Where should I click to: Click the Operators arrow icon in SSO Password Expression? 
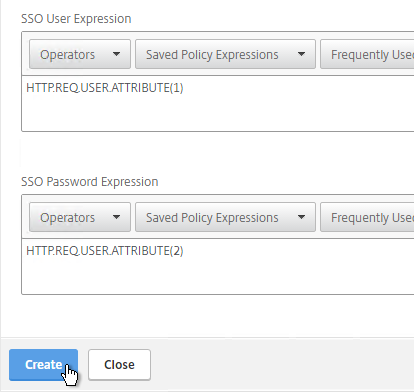click(x=116, y=217)
